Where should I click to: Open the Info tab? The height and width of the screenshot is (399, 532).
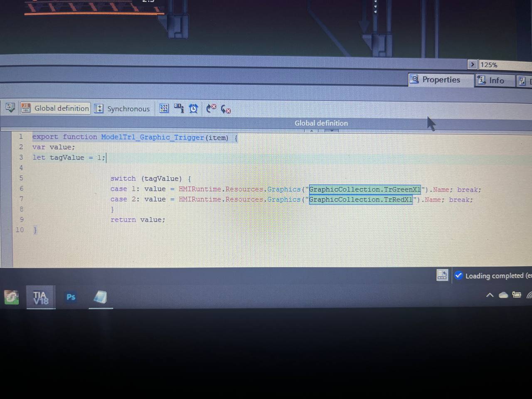pos(495,80)
